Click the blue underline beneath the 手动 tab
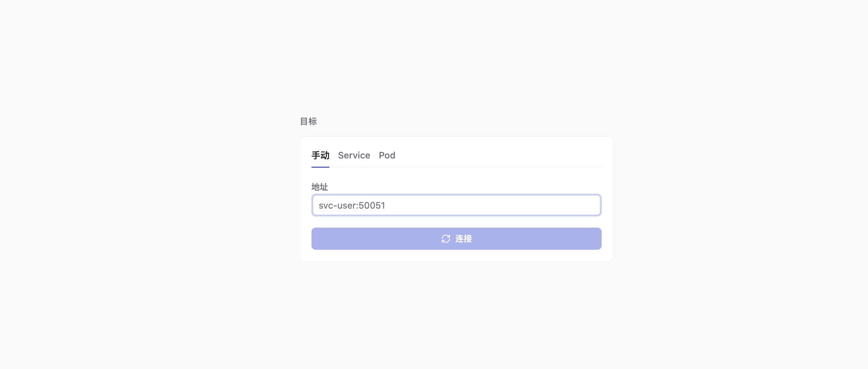Viewport: 868px width, 369px height. coord(320,167)
